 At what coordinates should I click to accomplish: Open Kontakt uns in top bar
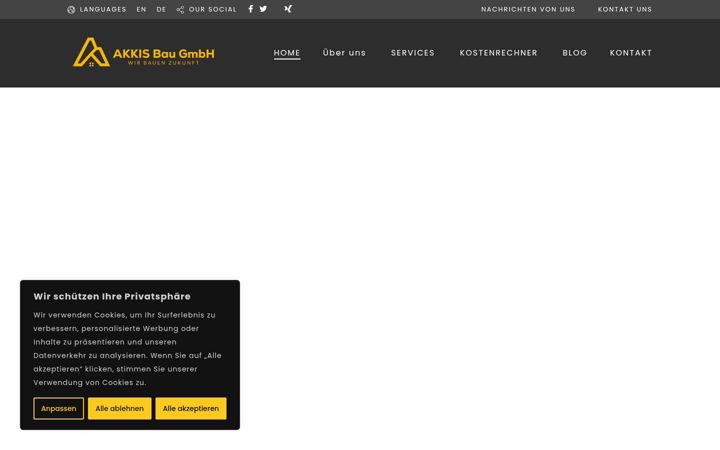click(624, 9)
